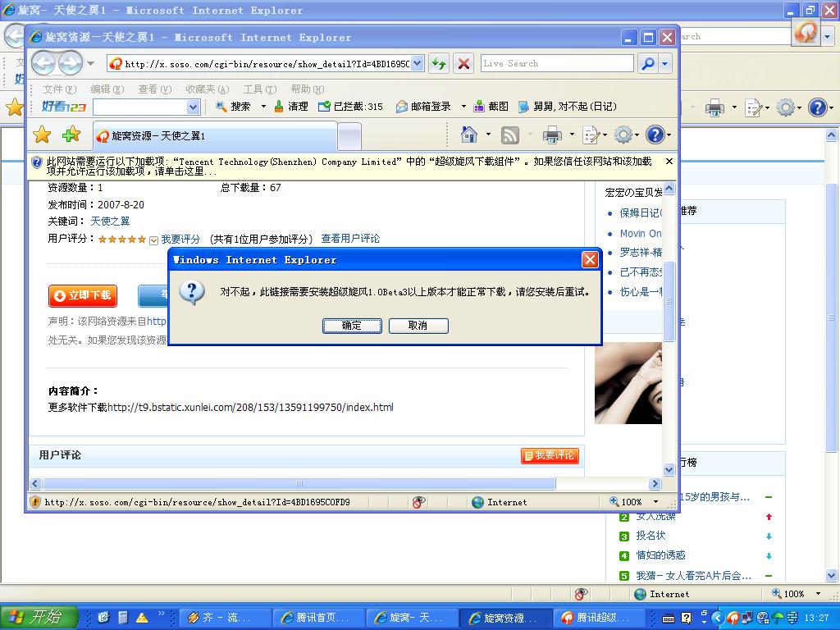Click Print icon in background IE window
Viewport: 840px width, 630px height.
point(714,107)
